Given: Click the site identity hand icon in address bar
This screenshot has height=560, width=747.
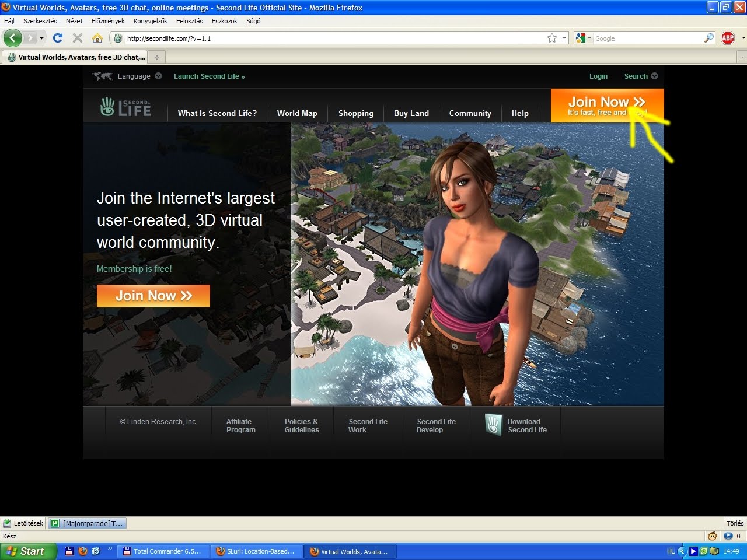Looking at the screenshot, I should tap(118, 38).
